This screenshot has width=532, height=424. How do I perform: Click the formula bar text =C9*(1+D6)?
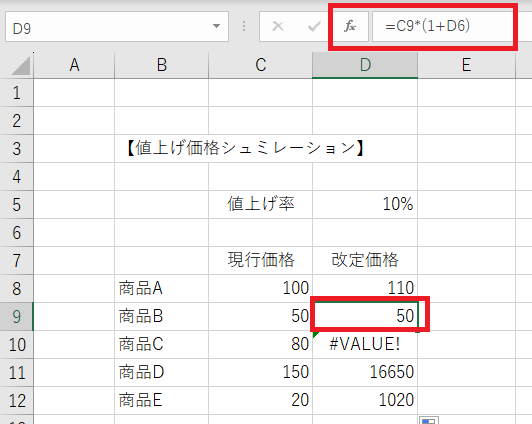[427, 26]
